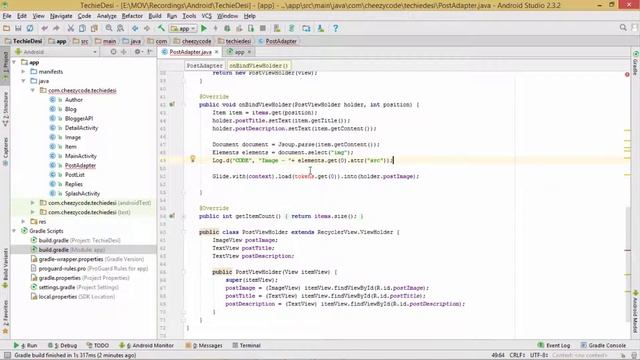Click the scroll from source target icon
Viewport: 640px width, 360px height.
coord(113,52)
